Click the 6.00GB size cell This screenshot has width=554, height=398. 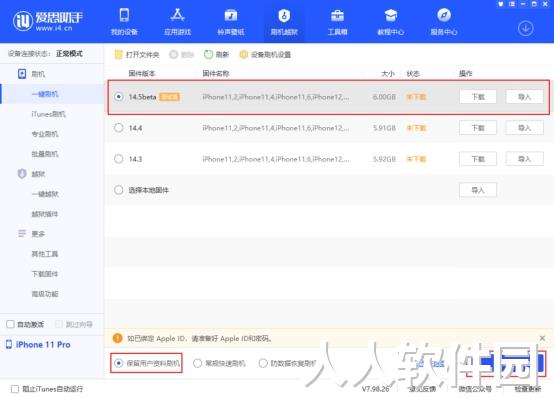click(x=384, y=97)
